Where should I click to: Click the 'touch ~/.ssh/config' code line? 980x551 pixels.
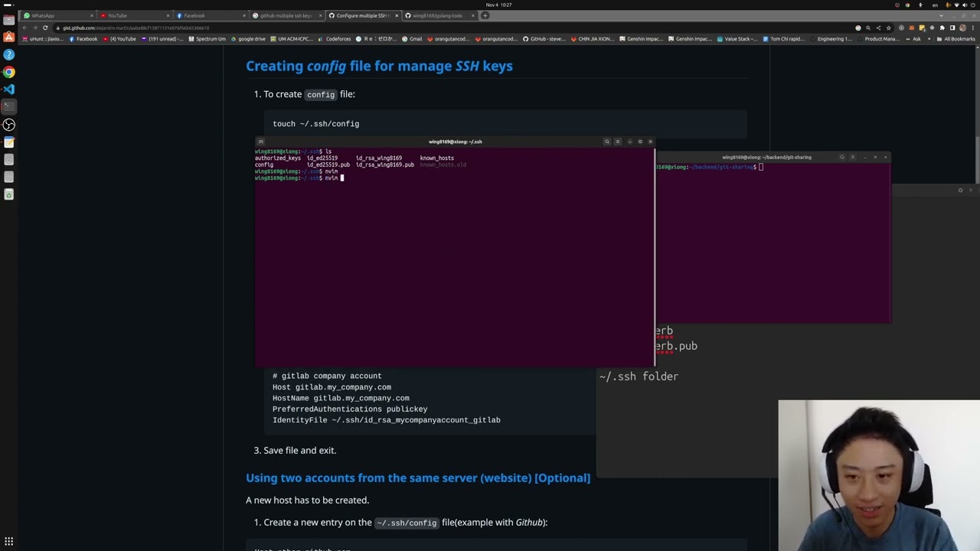315,123
